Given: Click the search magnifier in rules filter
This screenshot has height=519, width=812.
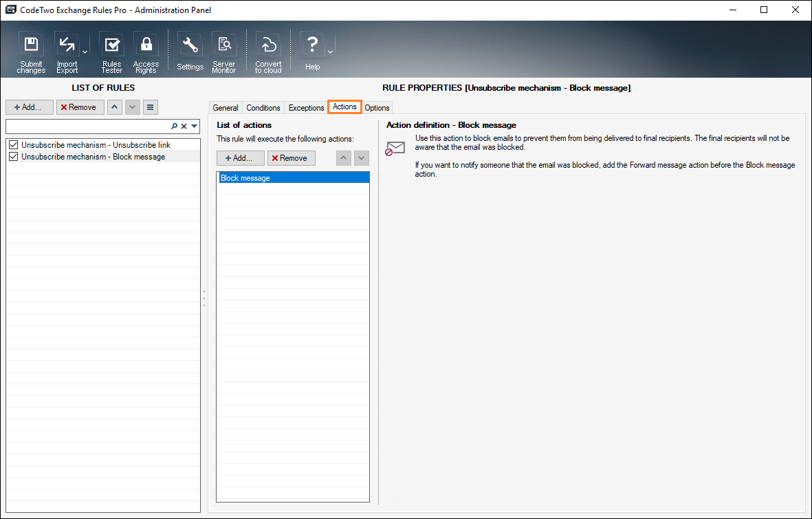Looking at the screenshot, I should point(175,126).
